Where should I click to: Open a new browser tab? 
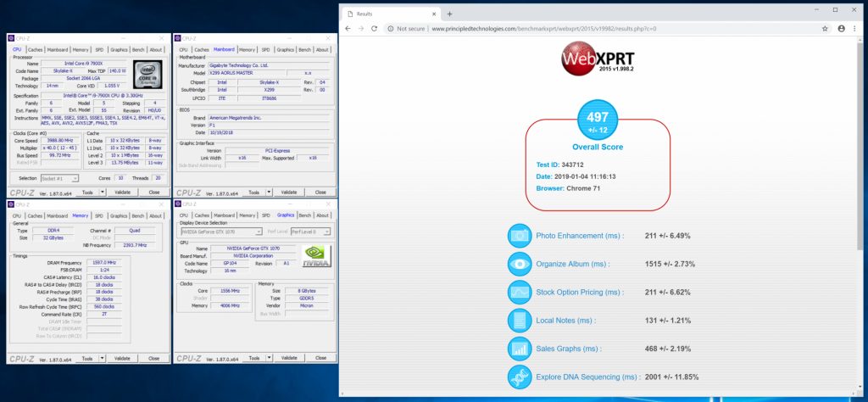[449, 14]
